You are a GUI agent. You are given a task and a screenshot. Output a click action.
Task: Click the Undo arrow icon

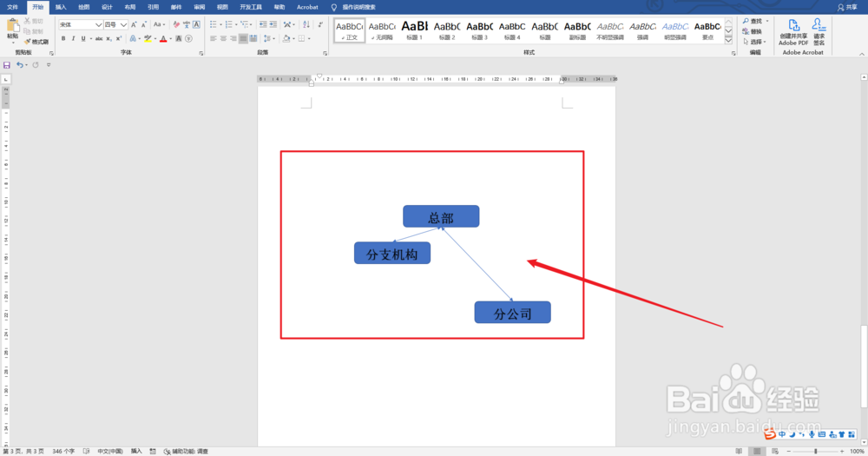pos(20,65)
